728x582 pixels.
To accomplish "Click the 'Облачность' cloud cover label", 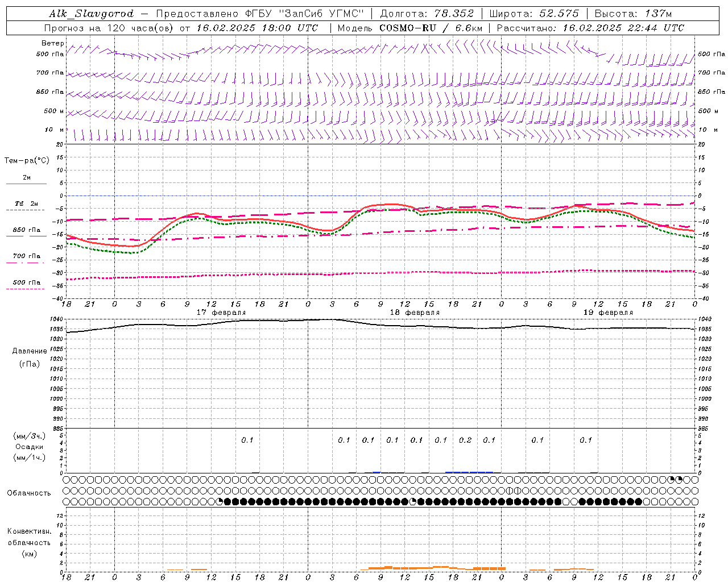I will click(x=29, y=493).
